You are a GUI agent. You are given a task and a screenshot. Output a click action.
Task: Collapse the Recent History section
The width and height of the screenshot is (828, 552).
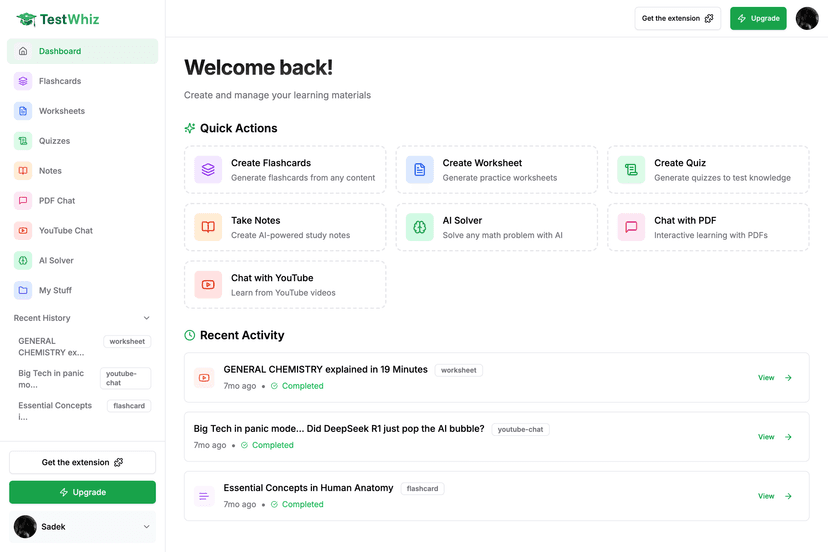click(147, 318)
